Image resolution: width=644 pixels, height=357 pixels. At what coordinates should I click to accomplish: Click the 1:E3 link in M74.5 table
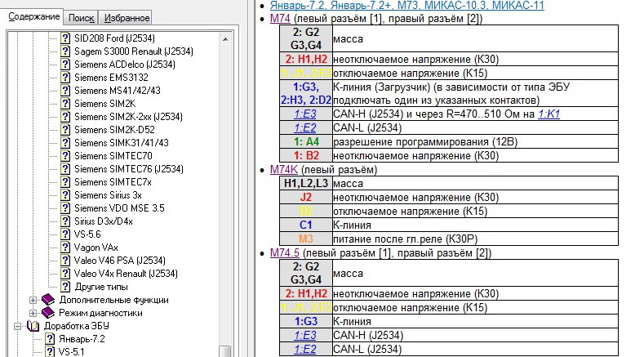click(305, 335)
